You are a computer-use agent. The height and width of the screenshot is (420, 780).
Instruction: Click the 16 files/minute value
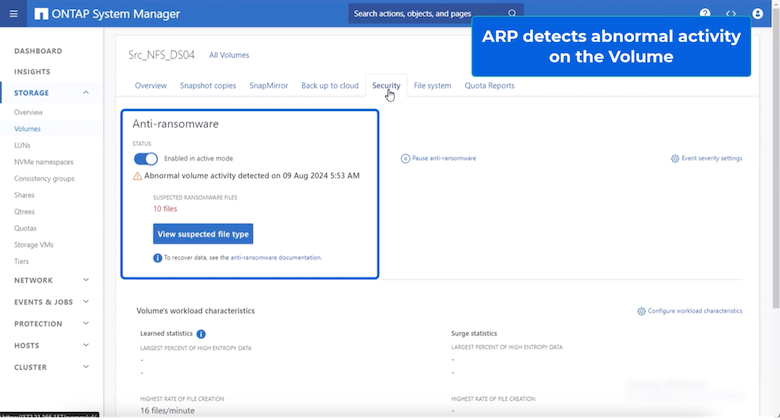tap(167, 411)
